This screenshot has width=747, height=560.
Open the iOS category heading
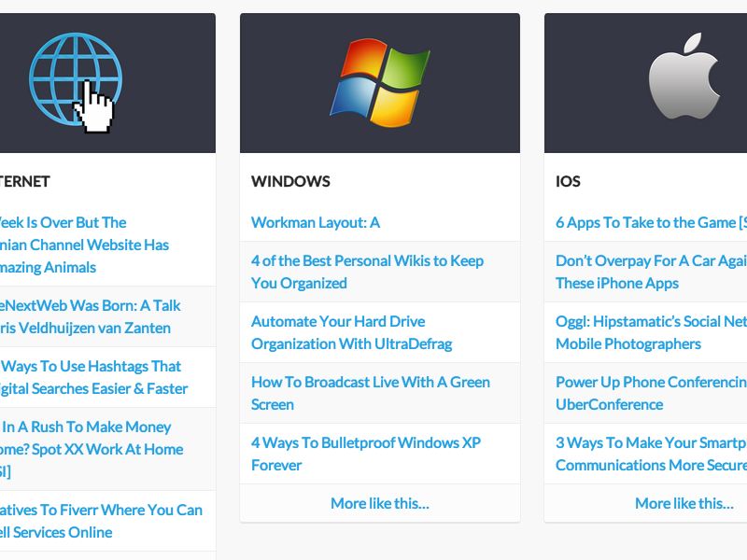point(568,181)
